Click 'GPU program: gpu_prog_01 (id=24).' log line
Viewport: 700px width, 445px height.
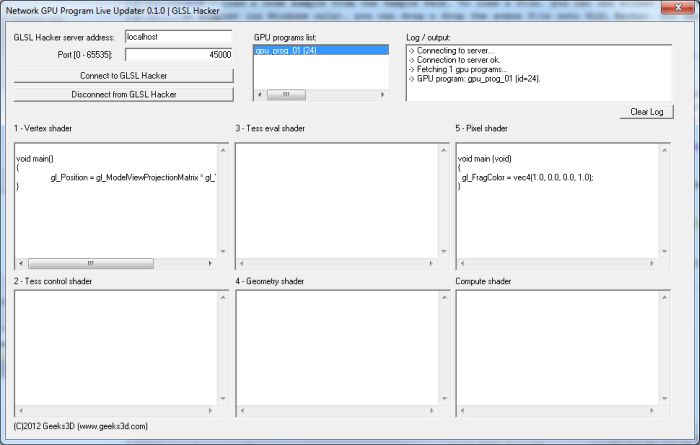pyautogui.click(x=474, y=79)
